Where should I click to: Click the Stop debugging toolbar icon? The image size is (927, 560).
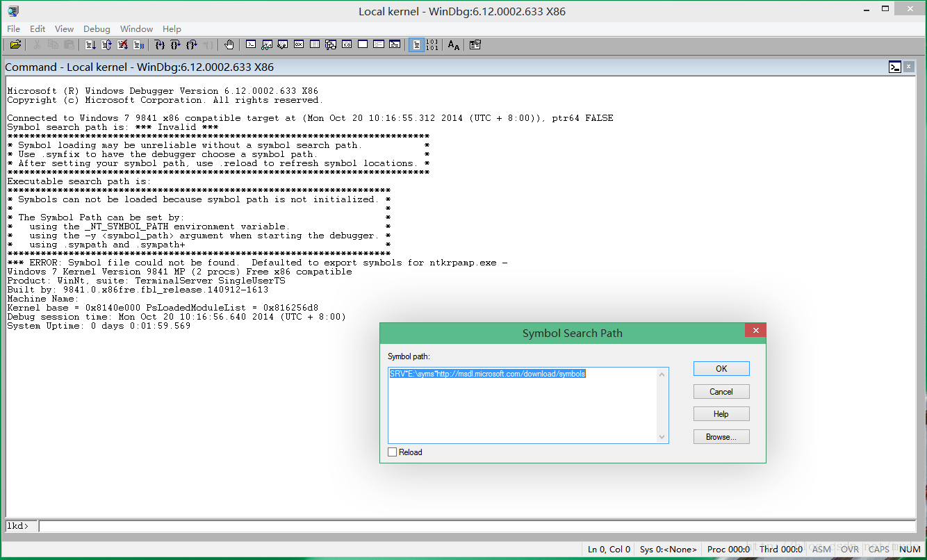(x=122, y=44)
